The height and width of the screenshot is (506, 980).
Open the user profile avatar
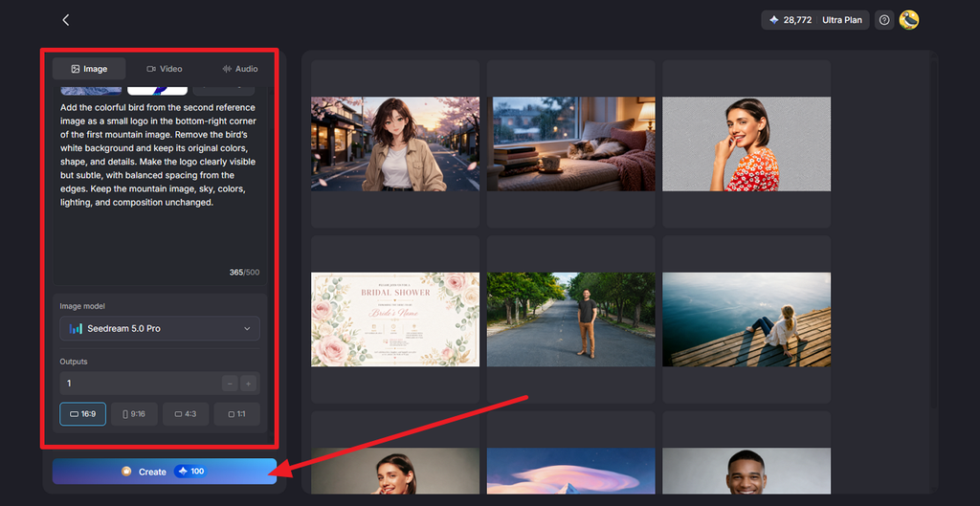[x=909, y=20]
